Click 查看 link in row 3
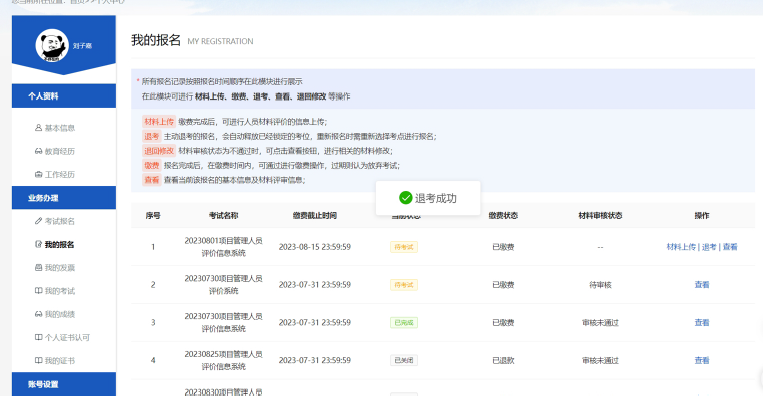763x396 pixels. coord(702,322)
